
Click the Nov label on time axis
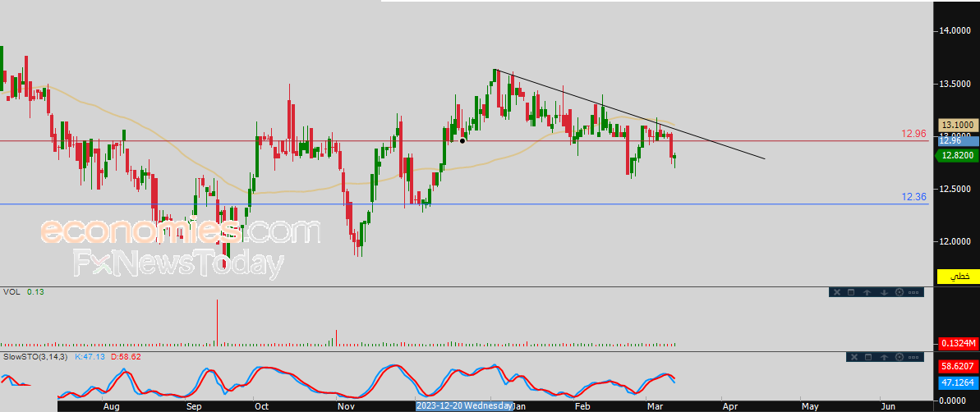click(346, 405)
